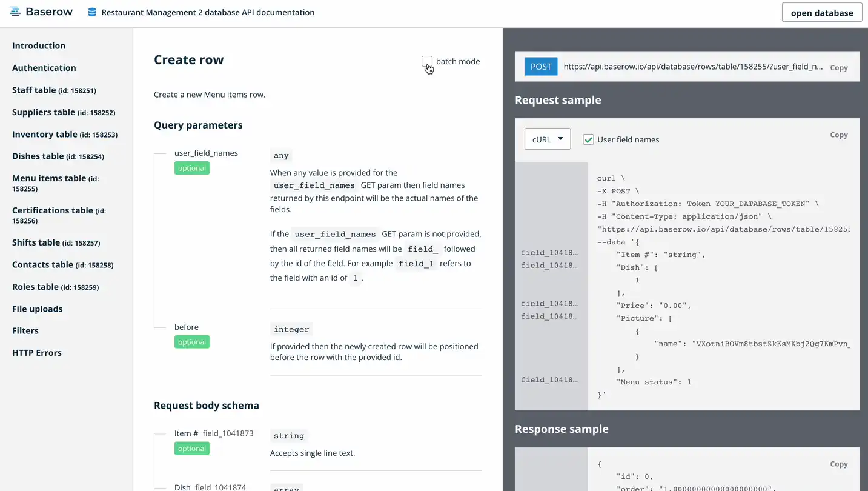The height and width of the screenshot is (491, 868).
Task: Click the Baserow logo icon
Action: click(x=16, y=12)
